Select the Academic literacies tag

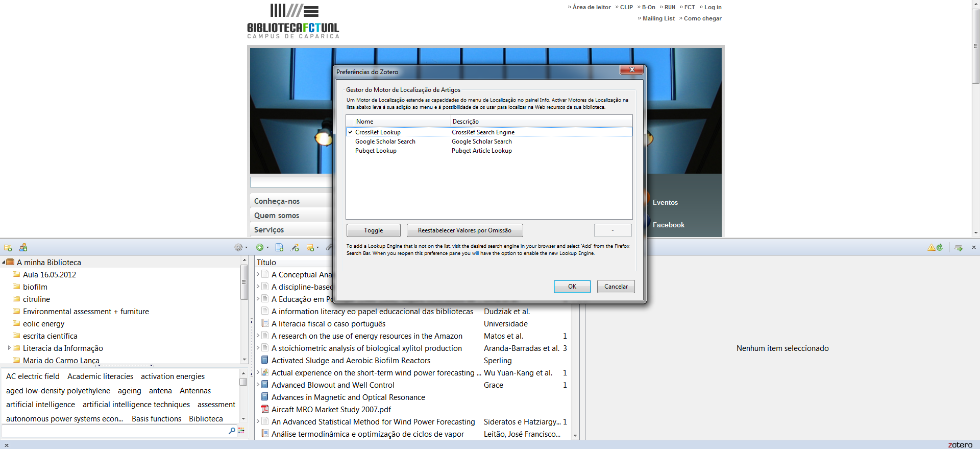(100, 376)
